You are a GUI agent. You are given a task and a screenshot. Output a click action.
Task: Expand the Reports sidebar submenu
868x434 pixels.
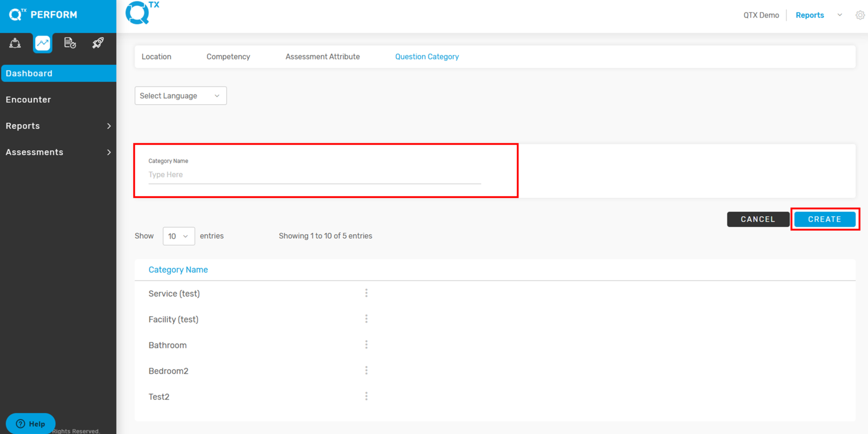[x=108, y=126]
